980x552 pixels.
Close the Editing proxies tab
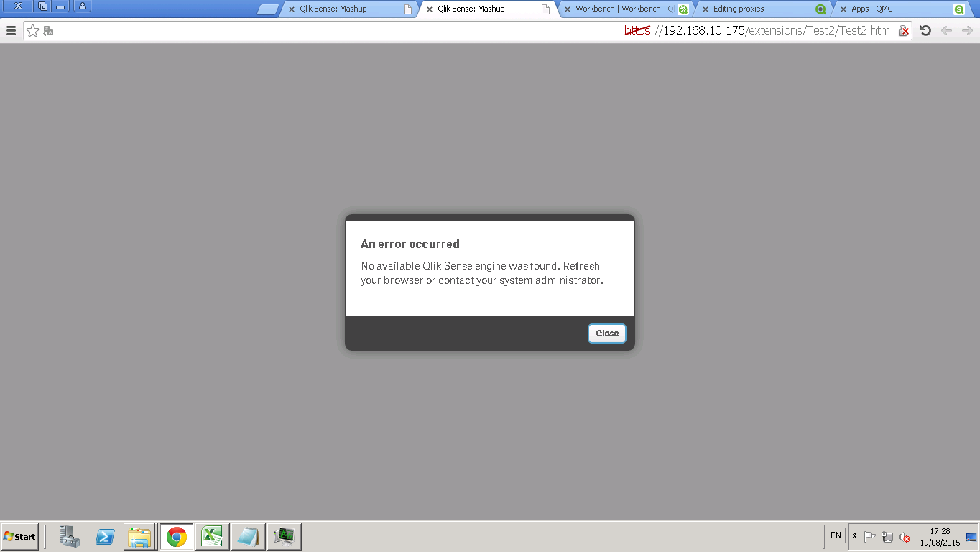click(x=706, y=9)
